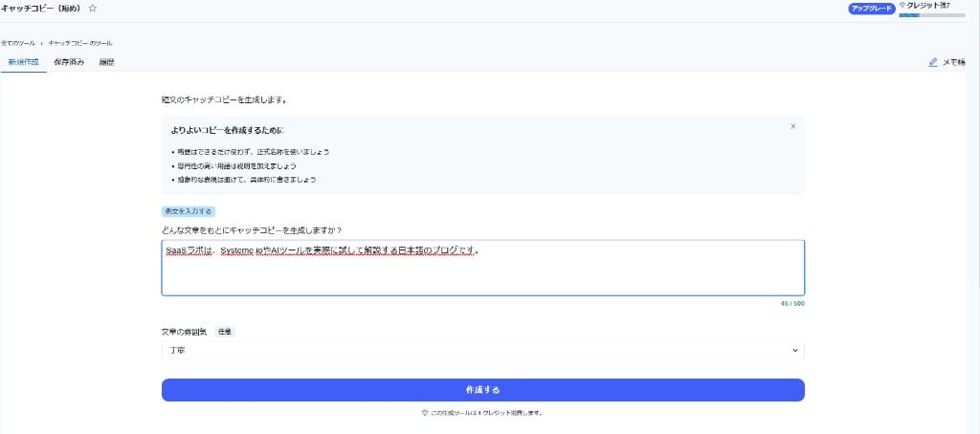Click the 例文を入力する button

[189, 211]
